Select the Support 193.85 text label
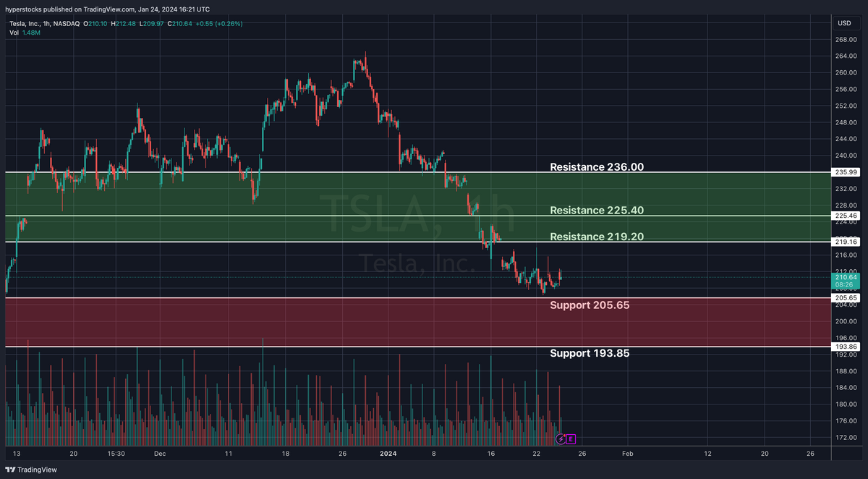Screen dimensions: 868x479 click(x=590, y=353)
